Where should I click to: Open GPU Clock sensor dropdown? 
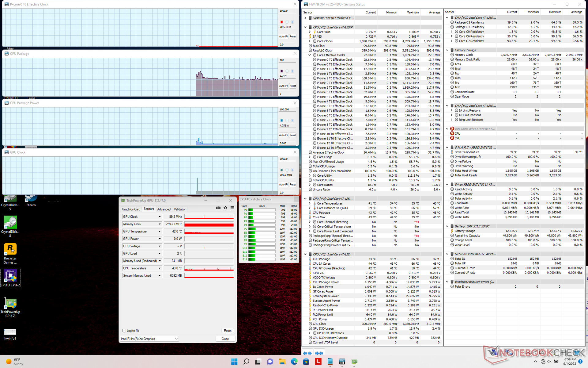click(160, 217)
